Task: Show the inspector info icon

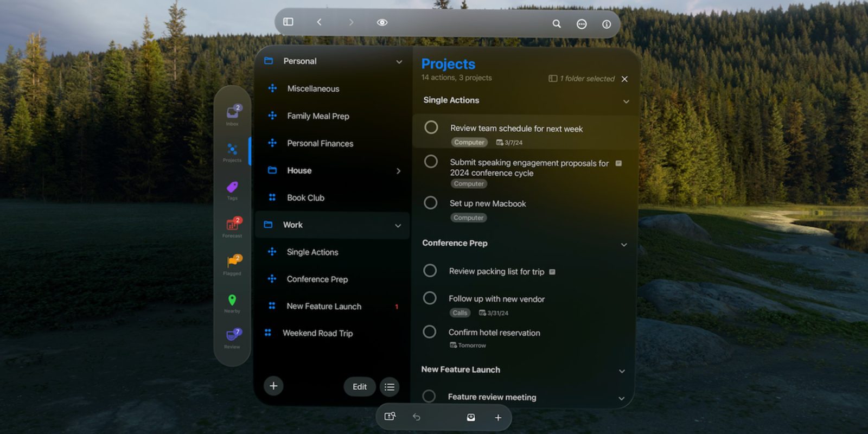Action: [x=607, y=24]
